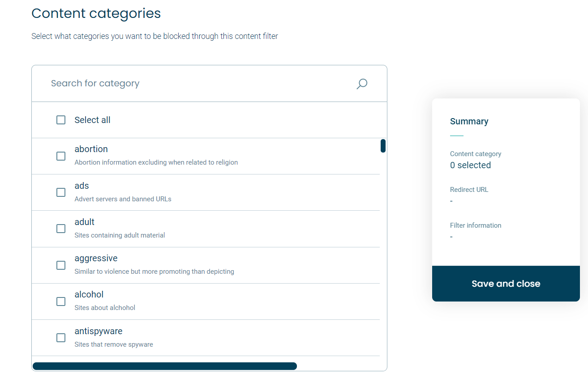Grab the vertical scrollbar thumb in the list

tap(383, 146)
